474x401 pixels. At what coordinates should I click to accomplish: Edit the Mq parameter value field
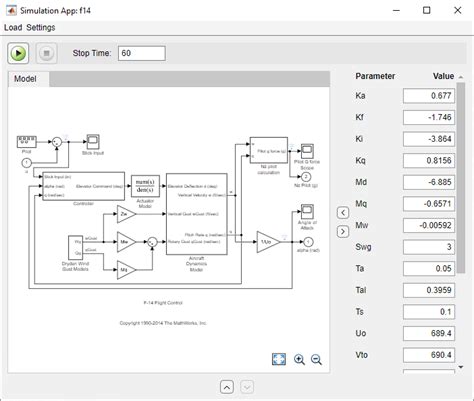point(429,204)
